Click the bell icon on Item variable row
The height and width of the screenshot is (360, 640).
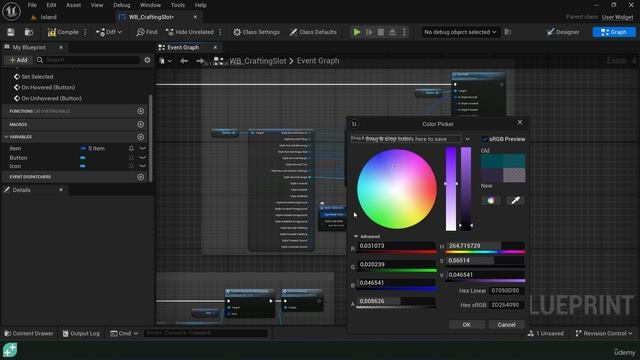[x=131, y=148]
